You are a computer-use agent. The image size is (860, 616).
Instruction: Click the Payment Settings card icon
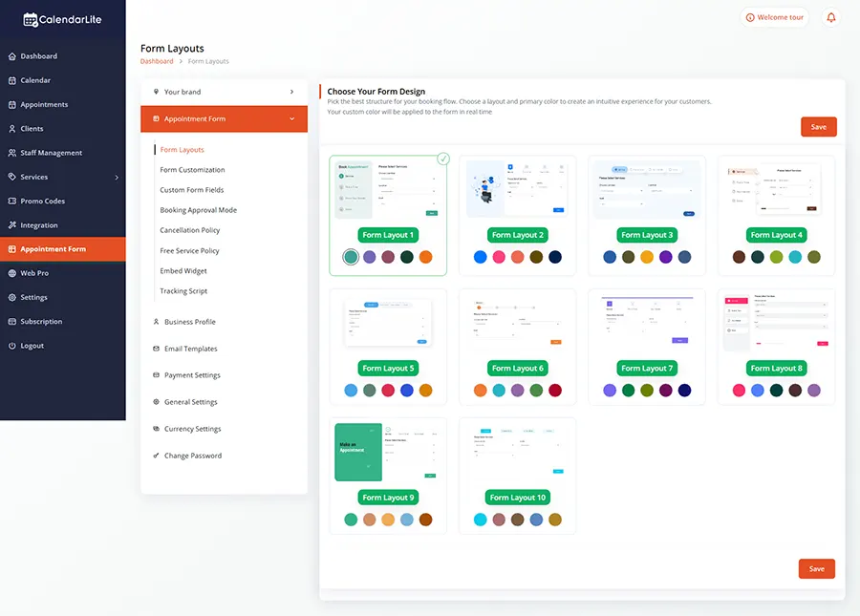point(156,375)
